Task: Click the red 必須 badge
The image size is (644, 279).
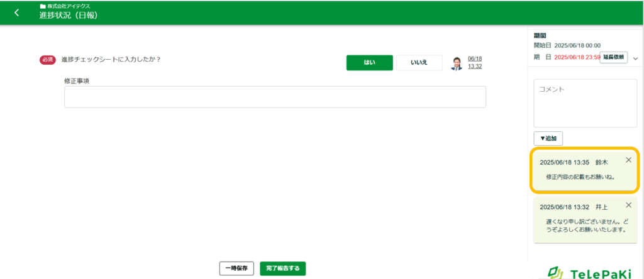Action: click(48, 60)
